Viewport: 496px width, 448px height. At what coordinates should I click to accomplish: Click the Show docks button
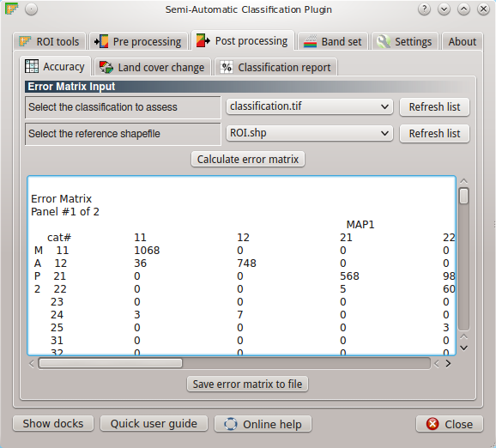click(53, 423)
